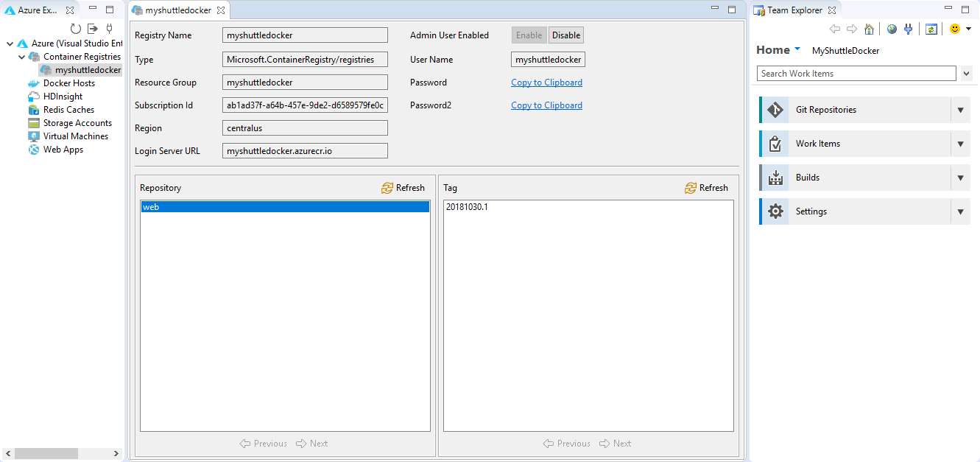Select the web repository row

coord(285,207)
